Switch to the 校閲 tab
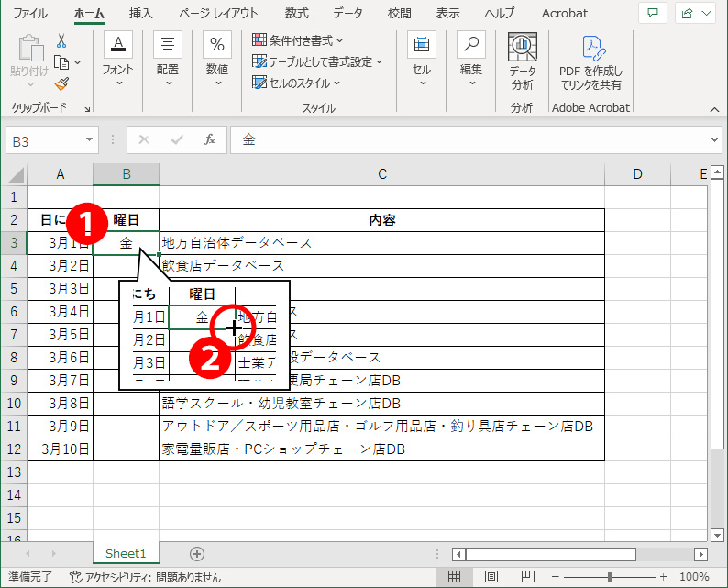 (x=399, y=13)
